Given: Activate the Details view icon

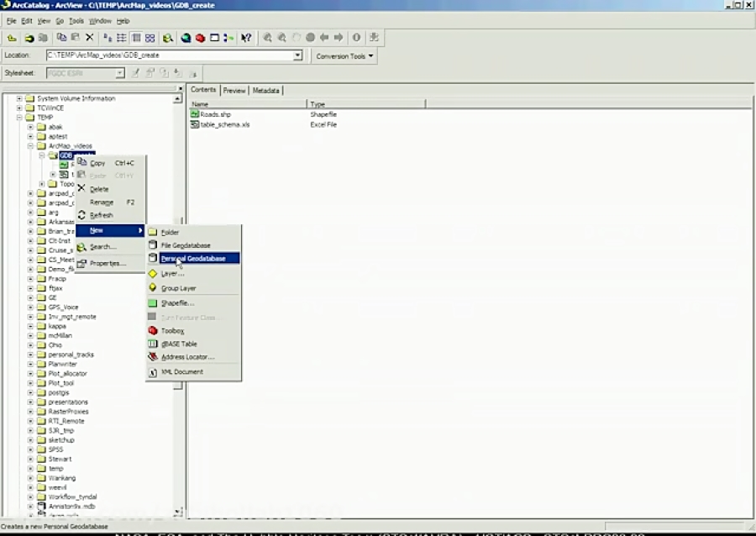Looking at the screenshot, I should coord(136,37).
